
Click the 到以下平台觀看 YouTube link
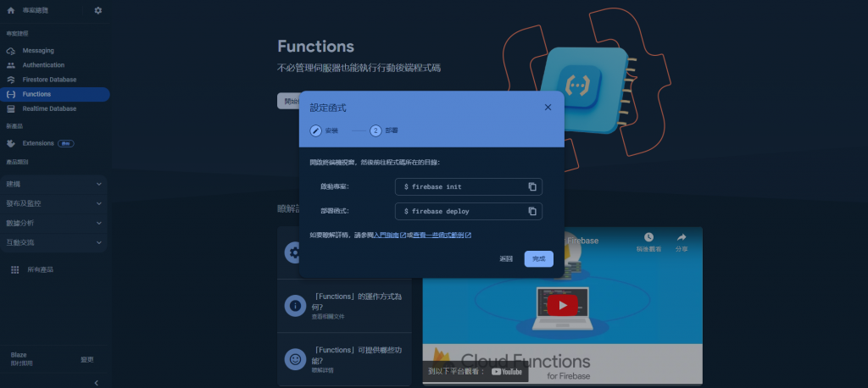pyautogui.click(x=476, y=372)
